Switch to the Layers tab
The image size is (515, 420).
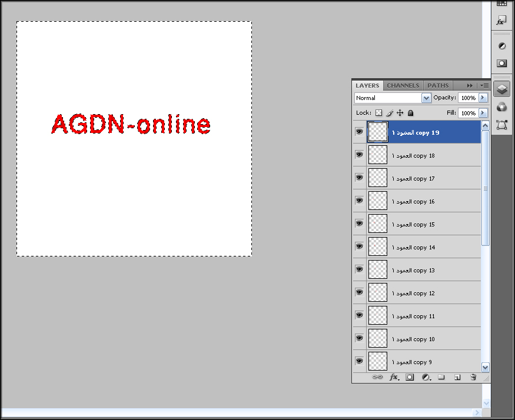pyautogui.click(x=367, y=85)
